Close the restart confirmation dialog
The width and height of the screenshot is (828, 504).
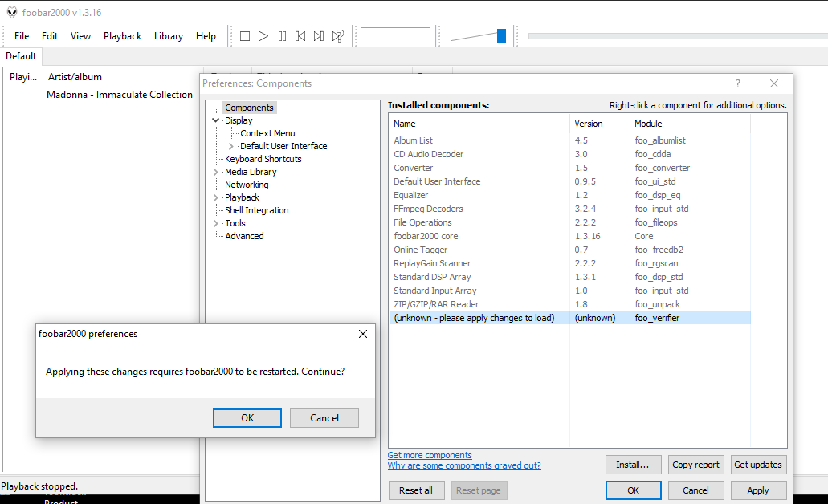(362, 334)
